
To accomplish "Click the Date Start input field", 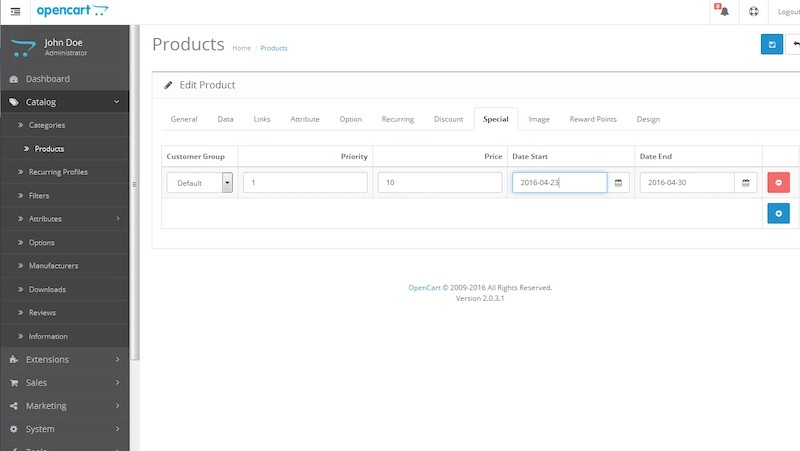I will 560,183.
